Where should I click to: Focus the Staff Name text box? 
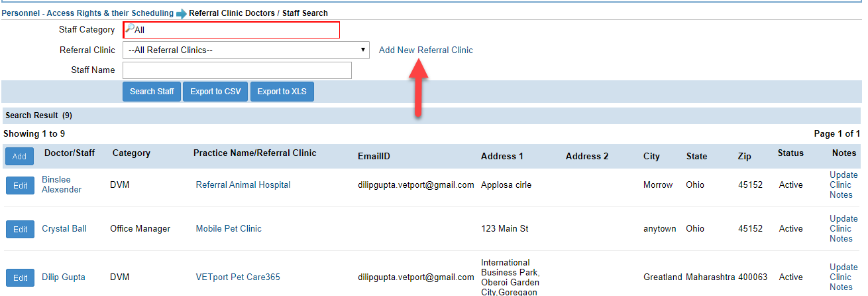pyautogui.click(x=237, y=70)
